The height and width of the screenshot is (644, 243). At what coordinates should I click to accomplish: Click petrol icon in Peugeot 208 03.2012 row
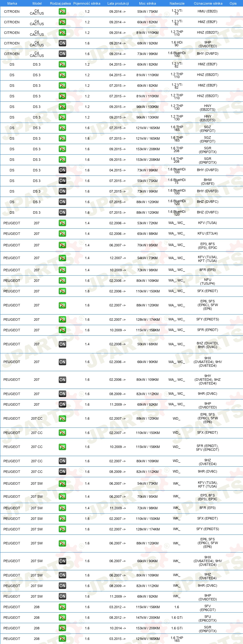pos(62,607)
